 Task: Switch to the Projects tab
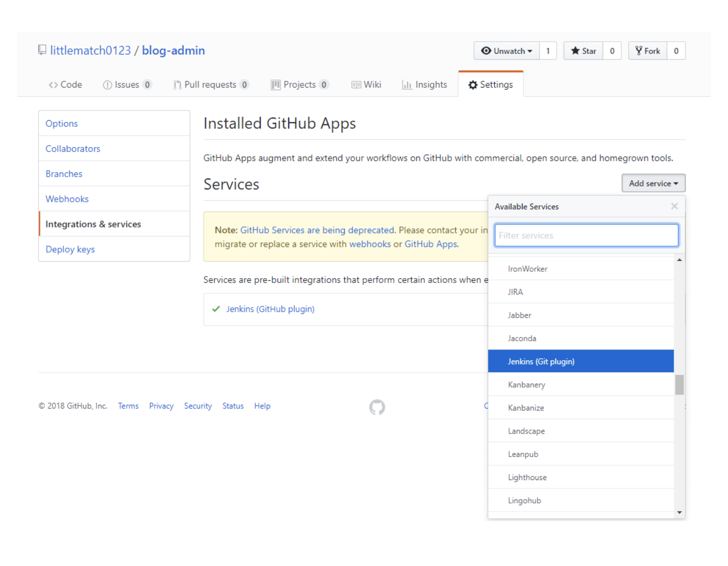pos(300,84)
